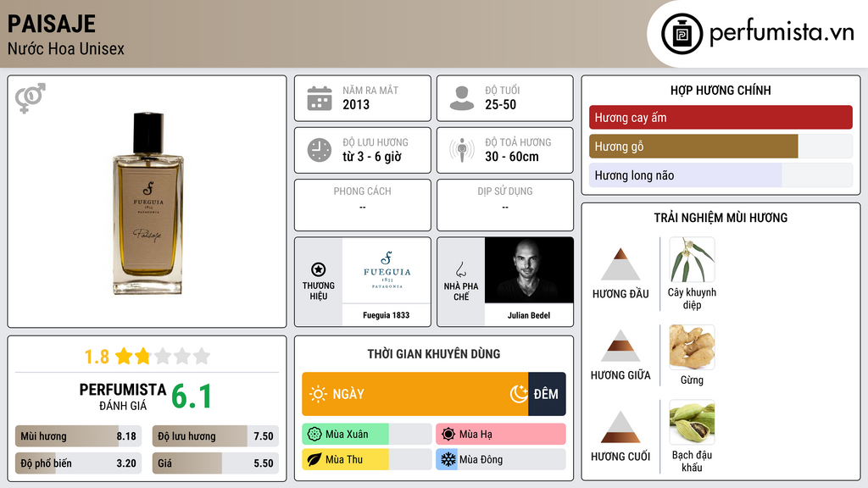
Task: Click the projection value 30 - 60cm
Action: (x=512, y=157)
